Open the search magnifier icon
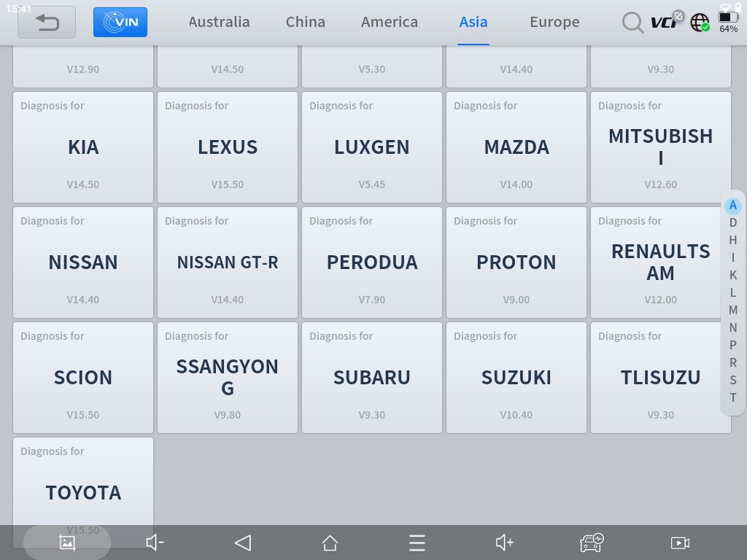 pos(632,23)
